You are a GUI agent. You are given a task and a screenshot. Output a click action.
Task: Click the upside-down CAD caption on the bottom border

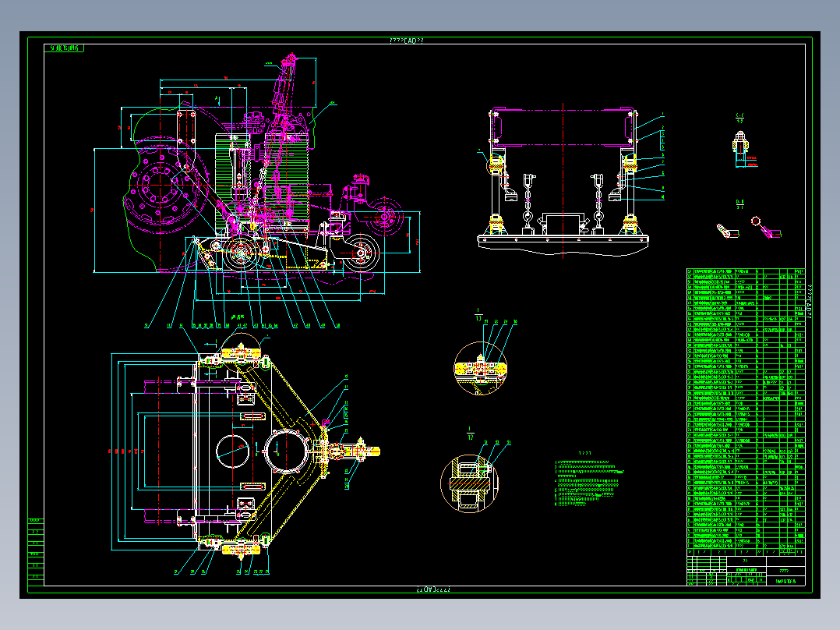click(x=434, y=589)
